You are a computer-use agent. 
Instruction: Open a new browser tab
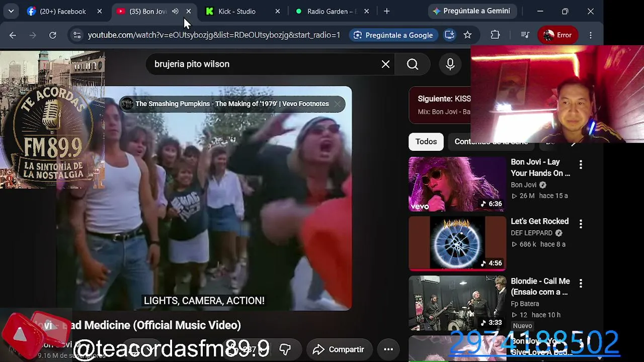[386, 11]
